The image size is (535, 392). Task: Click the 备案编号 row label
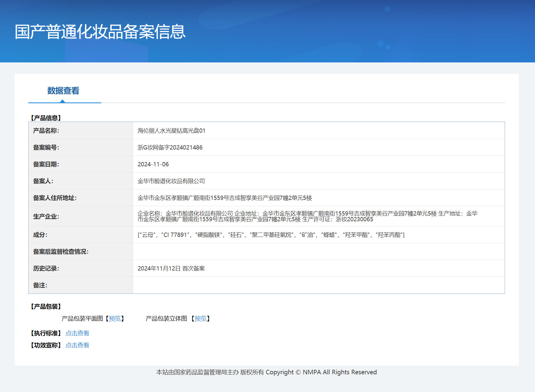[46, 147]
